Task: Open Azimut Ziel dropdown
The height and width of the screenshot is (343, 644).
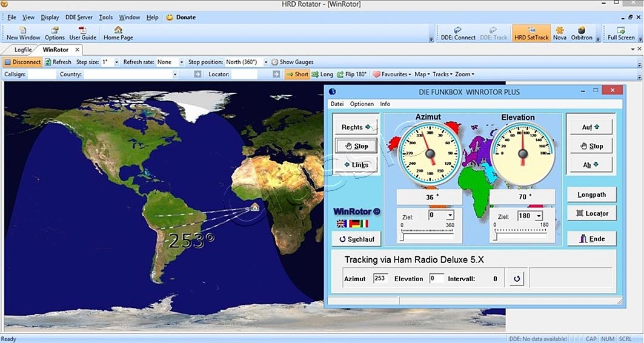Action: pyautogui.click(x=450, y=215)
